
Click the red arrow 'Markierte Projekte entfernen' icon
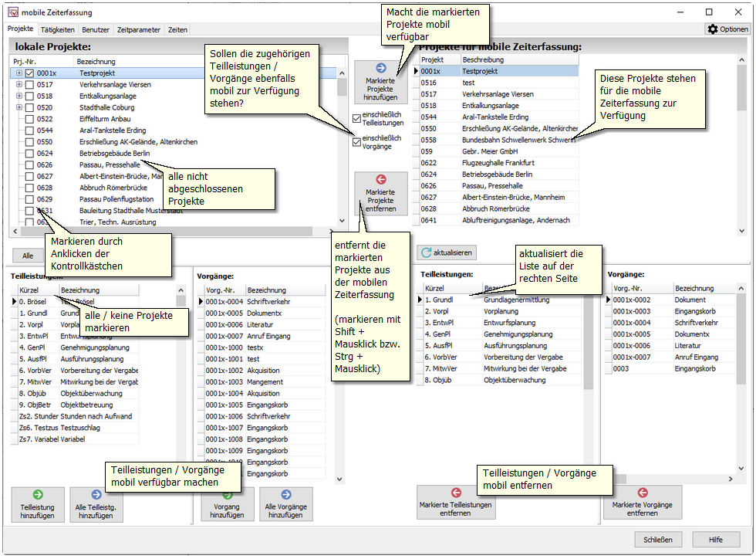coord(380,180)
